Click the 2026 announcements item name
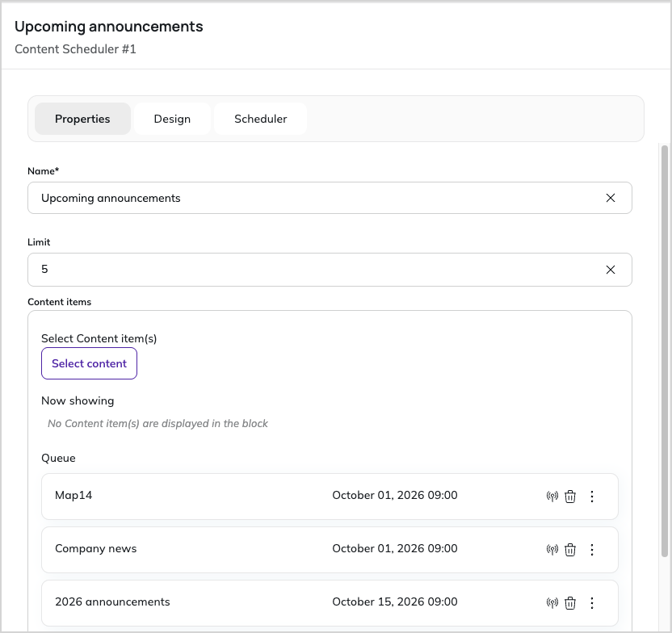 (x=112, y=602)
